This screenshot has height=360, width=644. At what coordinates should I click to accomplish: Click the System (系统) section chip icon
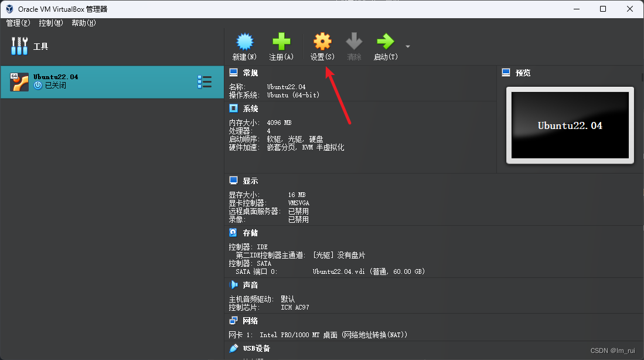click(233, 108)
